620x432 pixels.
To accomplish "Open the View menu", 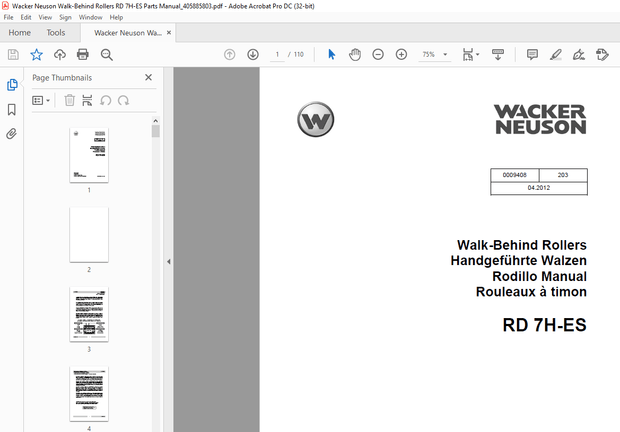I will pos(45,17).
